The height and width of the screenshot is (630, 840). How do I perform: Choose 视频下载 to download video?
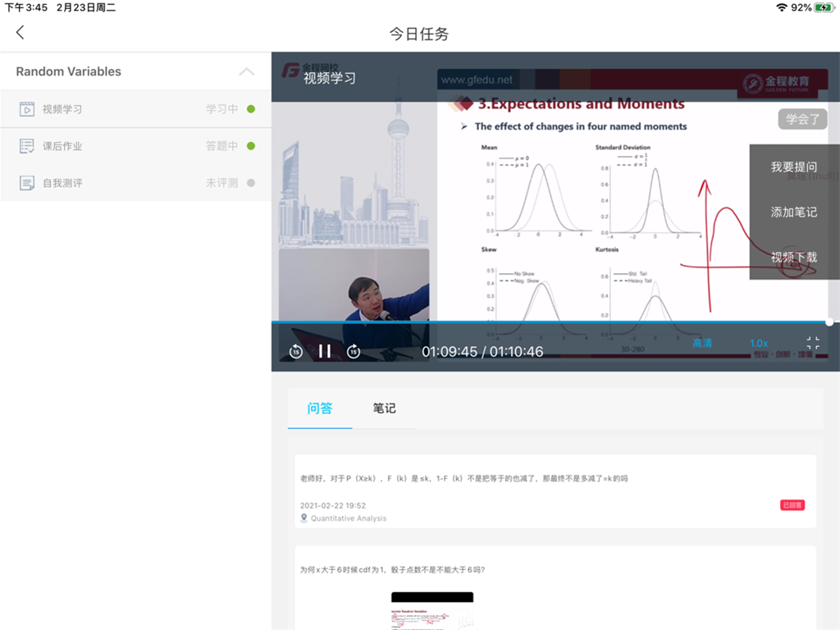pyautogui.click(x=794, y=257)
